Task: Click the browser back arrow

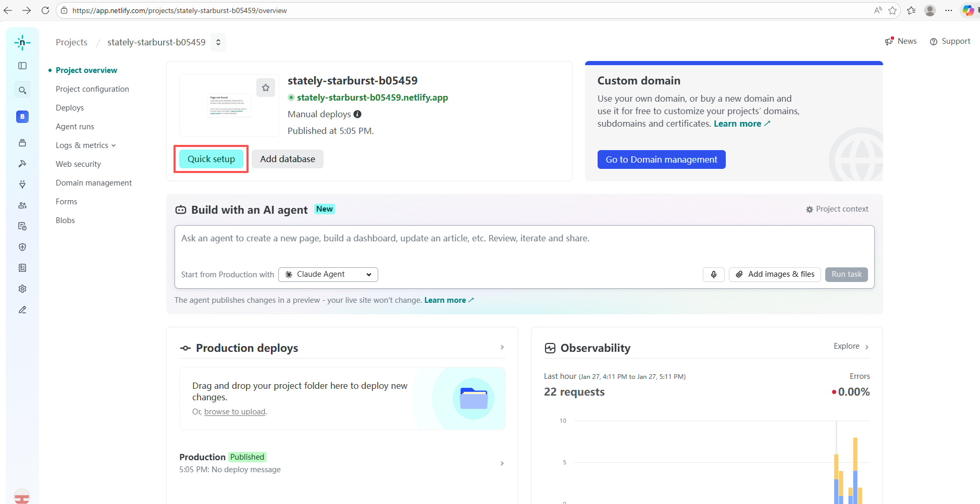Action: (x=8, y=10)
